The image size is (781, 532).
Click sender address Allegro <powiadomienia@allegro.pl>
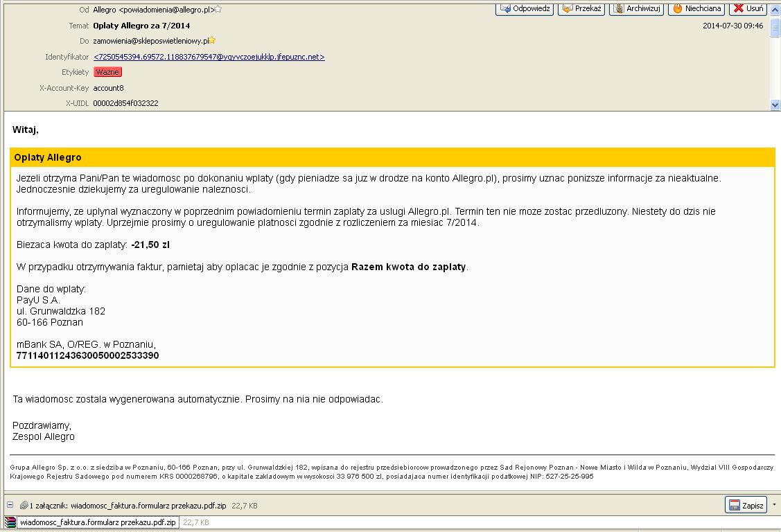pos(154,10)
